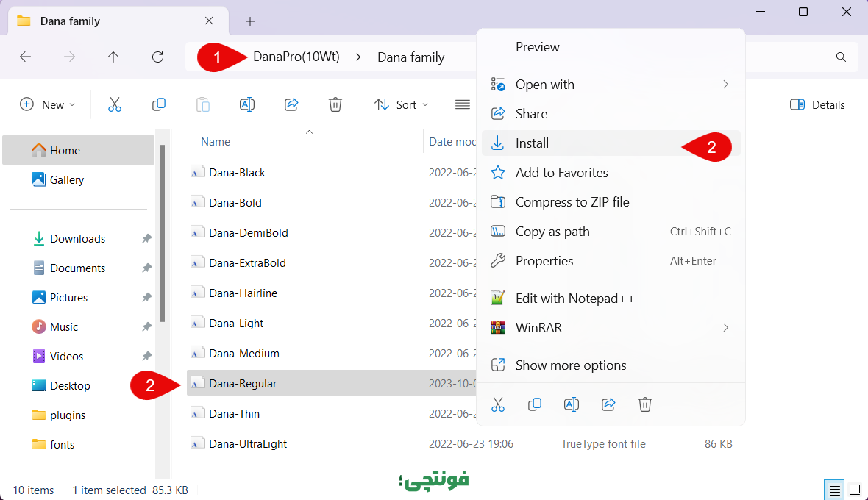
Task: Switch to details list view in the status bar
Action: [834, 490]
